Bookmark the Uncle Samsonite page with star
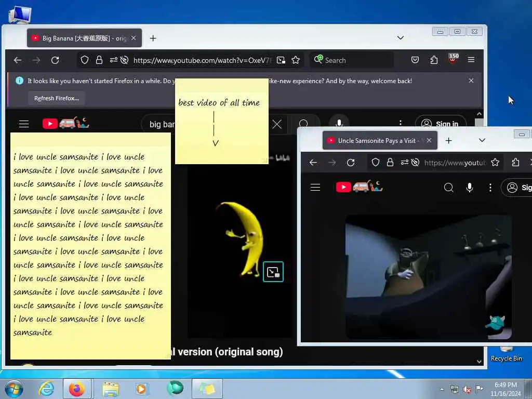The width and height of the screenshot is (532, 399). [495, 163]
